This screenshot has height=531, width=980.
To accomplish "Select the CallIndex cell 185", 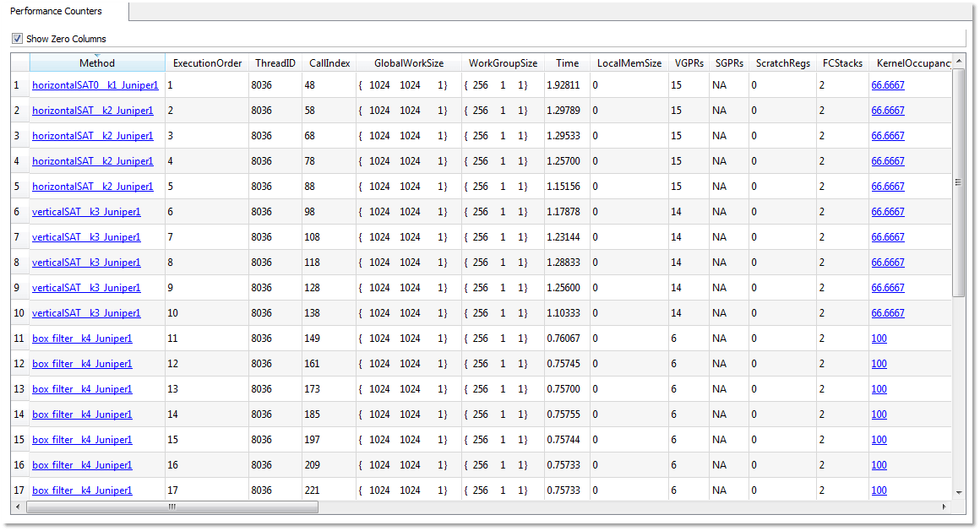I will pos(329,415).
